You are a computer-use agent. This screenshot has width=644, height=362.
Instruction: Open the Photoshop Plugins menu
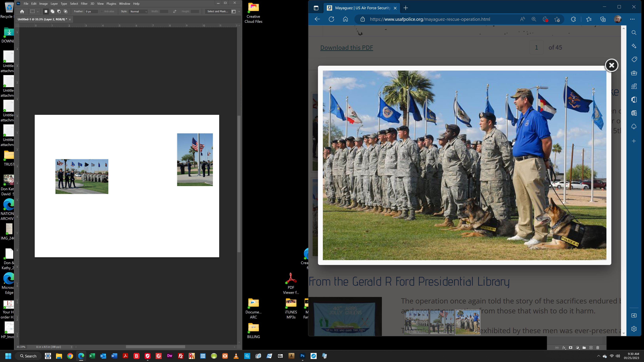coord(111,4)
